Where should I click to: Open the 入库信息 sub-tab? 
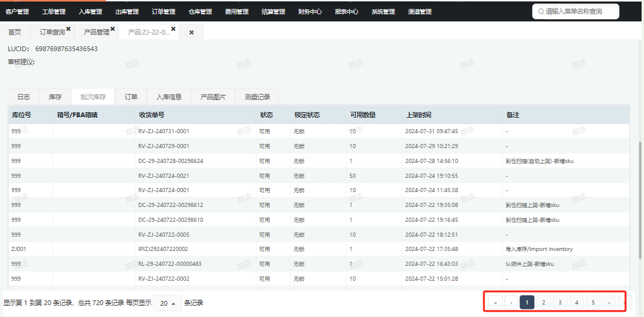[x=169, y=98]
